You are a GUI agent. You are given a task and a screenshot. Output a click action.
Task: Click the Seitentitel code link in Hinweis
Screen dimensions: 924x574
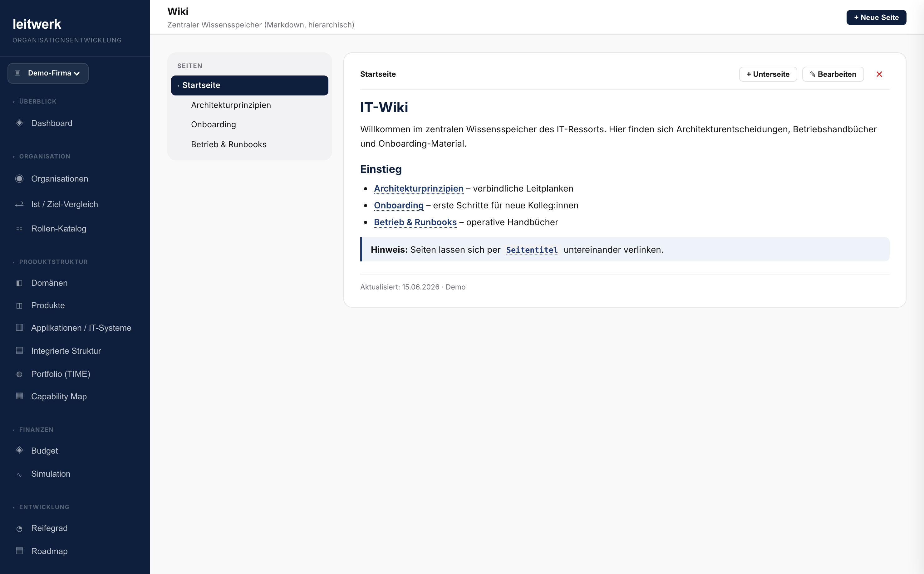tap(532, 250)
